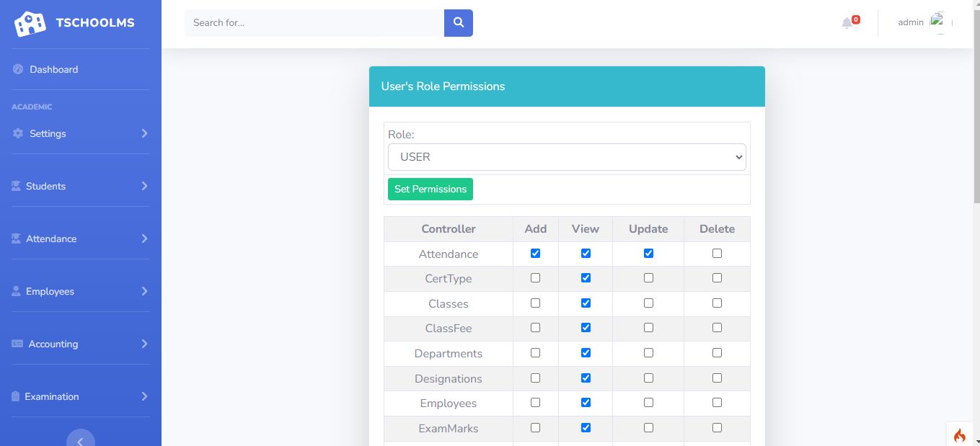Expand the Accounting sidebar chevron
Viewport: 980px width, 446px height.
pyautogui.click(x=144, y=344)
